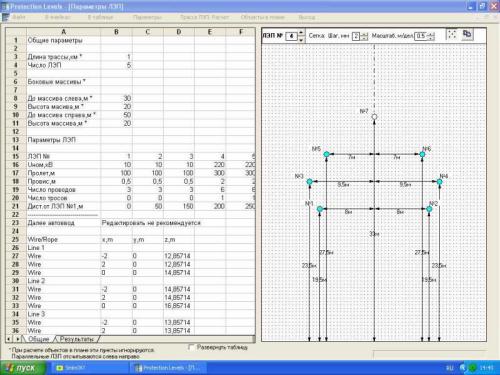The height and width of the screenshot is (375, 500).
Task: Open the пуск Start button
Action: pos(23,368)
